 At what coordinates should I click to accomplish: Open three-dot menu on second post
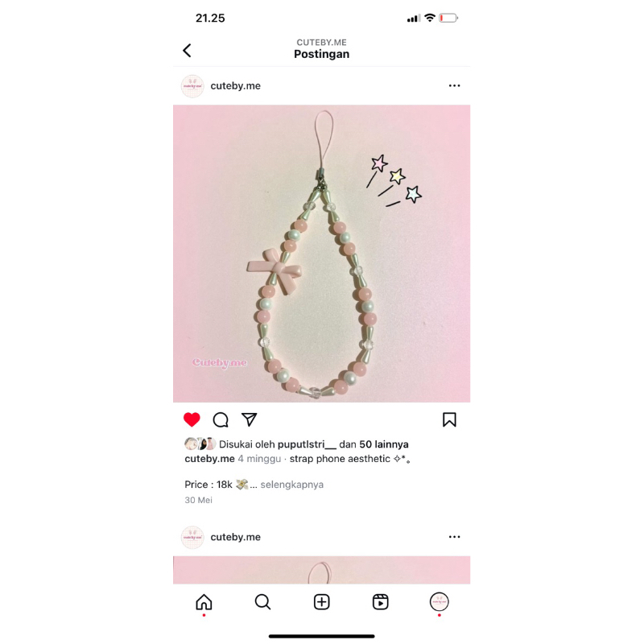pyautogui.click(x=454, y=537)
